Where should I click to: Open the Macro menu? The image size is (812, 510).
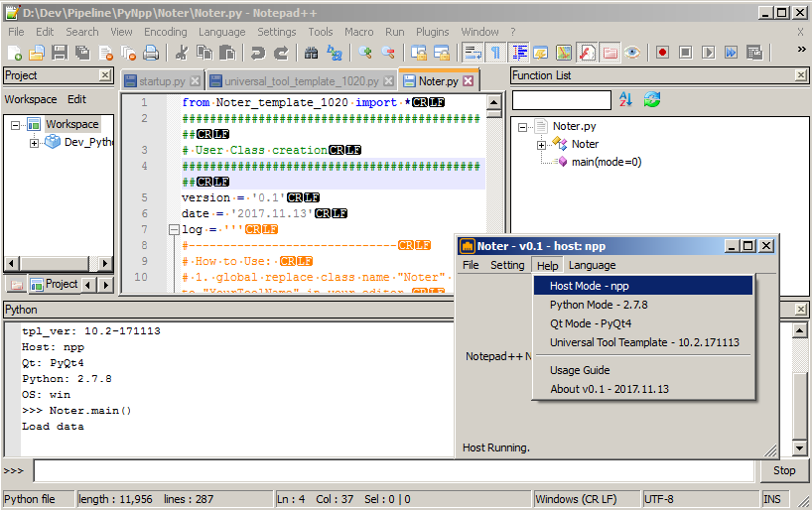click(359, 32)
